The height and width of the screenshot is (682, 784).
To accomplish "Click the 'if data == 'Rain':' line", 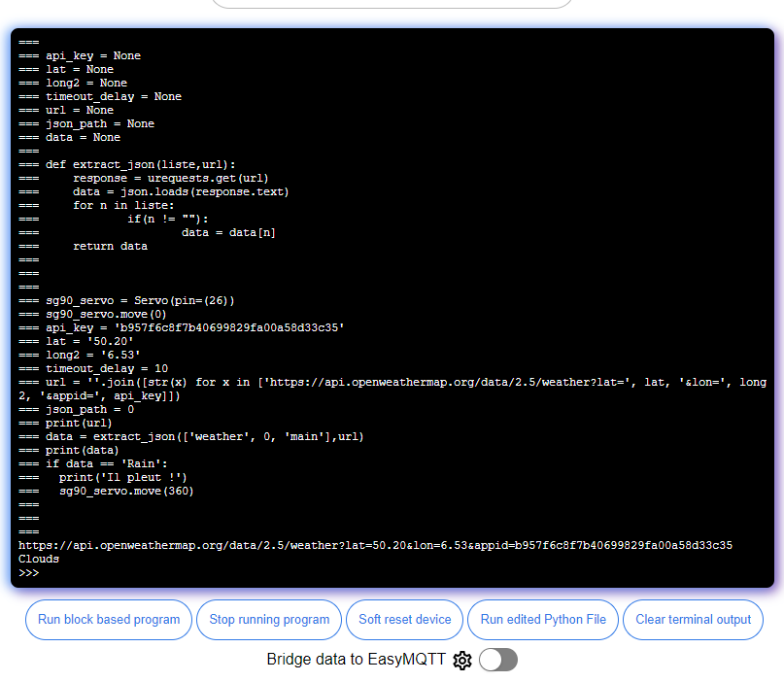I will (x=107, y=464).
